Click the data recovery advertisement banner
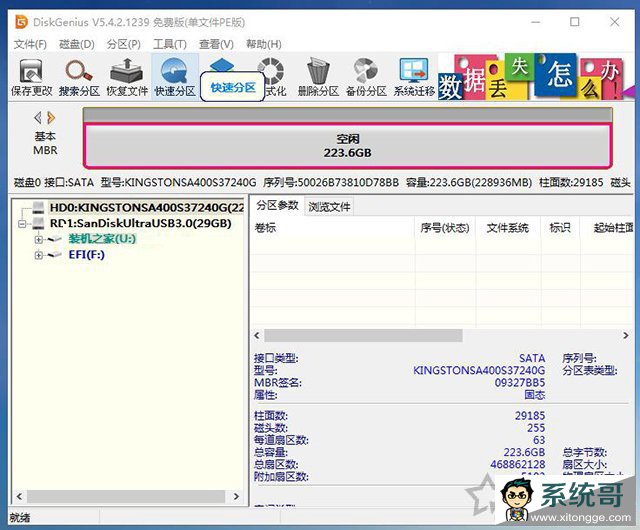640x530 pixels. point(536,77)
